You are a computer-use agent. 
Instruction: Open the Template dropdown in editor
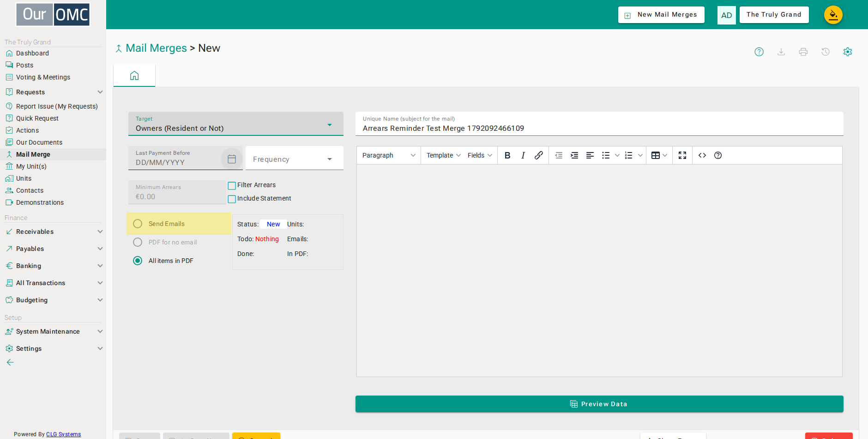443,155
